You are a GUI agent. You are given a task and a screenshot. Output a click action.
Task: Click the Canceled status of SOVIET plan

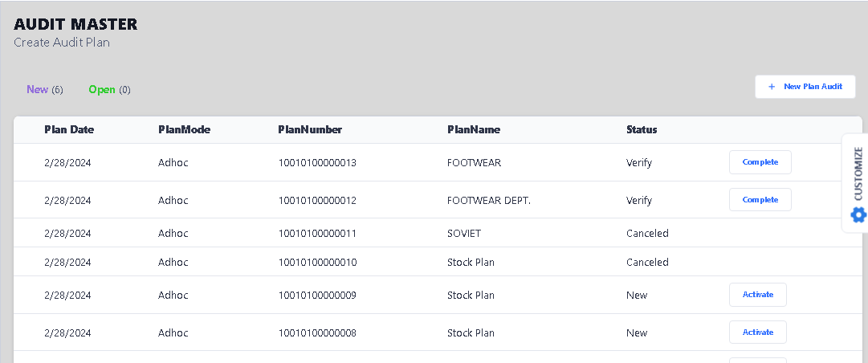point(647,234)
